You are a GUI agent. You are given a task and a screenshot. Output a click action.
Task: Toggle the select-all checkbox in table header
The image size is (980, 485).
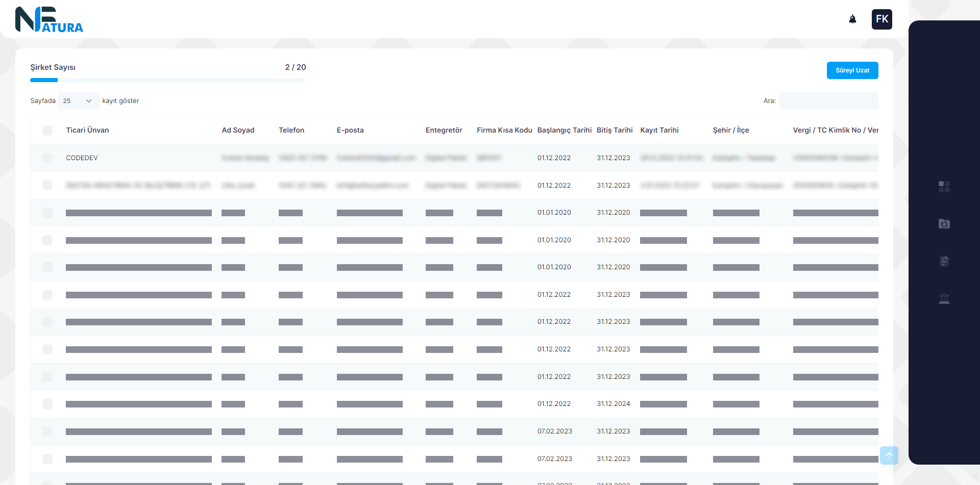pyautogui.click(x=47, y=131)
